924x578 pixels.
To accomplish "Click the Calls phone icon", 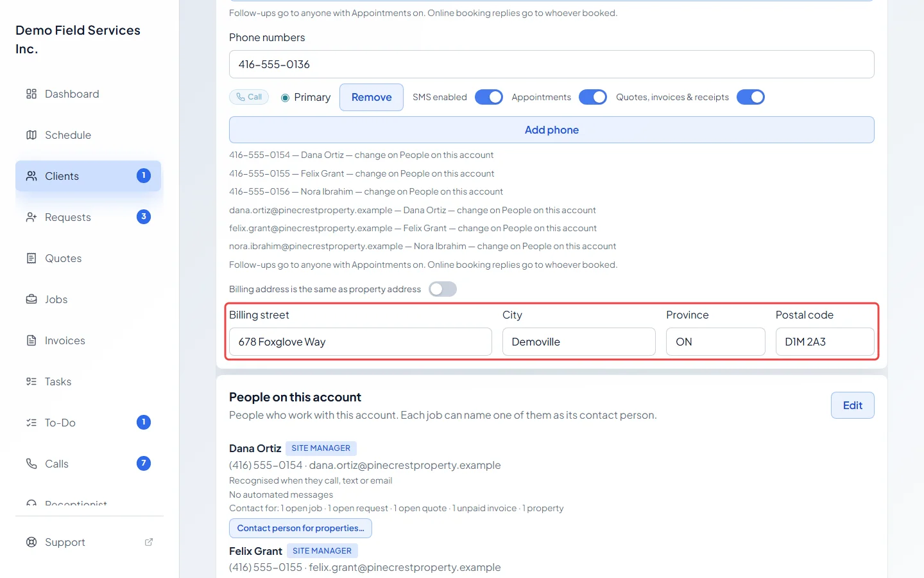I will point(31,464).
